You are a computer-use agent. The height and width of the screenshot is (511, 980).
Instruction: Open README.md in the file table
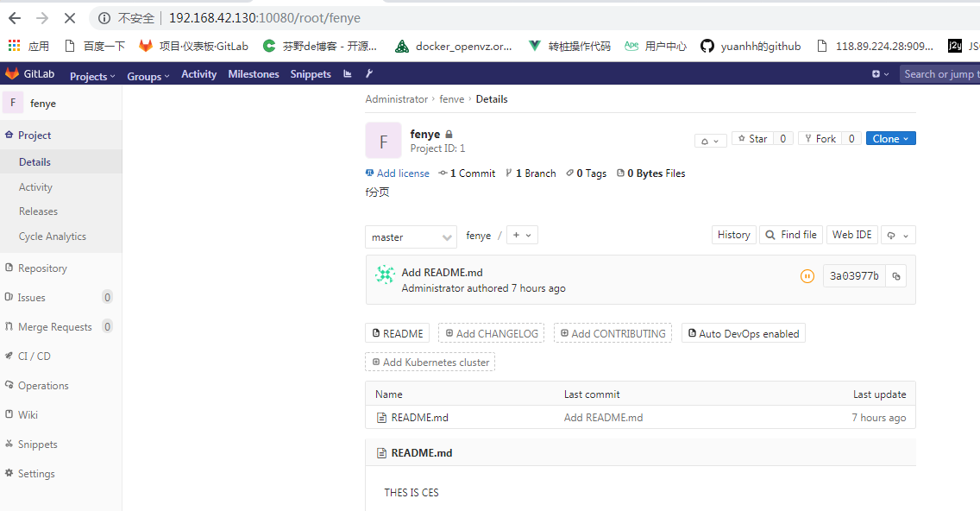[419, 417]
